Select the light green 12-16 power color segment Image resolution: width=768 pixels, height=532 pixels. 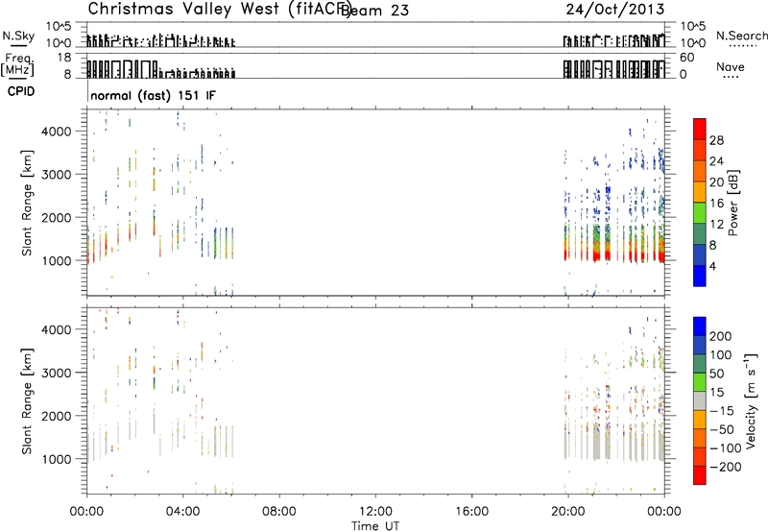point(700,212)
